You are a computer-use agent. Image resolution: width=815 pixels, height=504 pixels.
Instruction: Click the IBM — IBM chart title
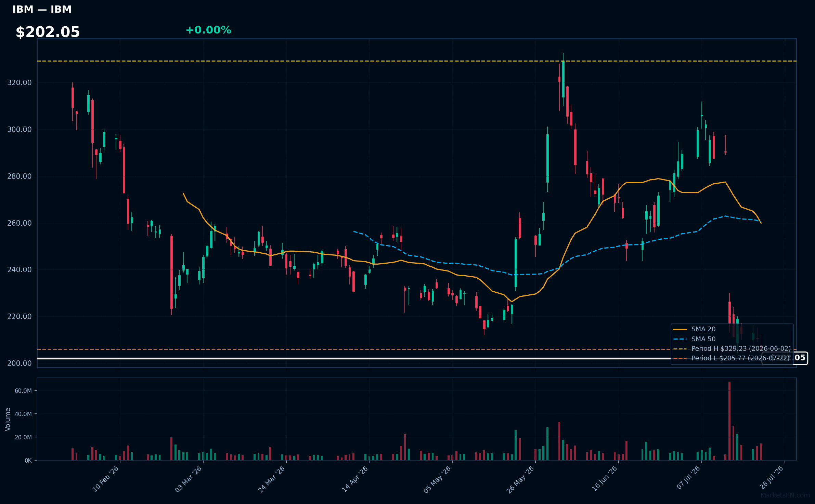tap(42, 10)
